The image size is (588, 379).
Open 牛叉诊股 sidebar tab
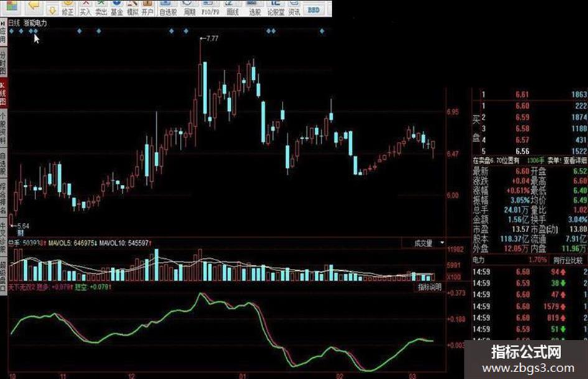pos(3,236)
